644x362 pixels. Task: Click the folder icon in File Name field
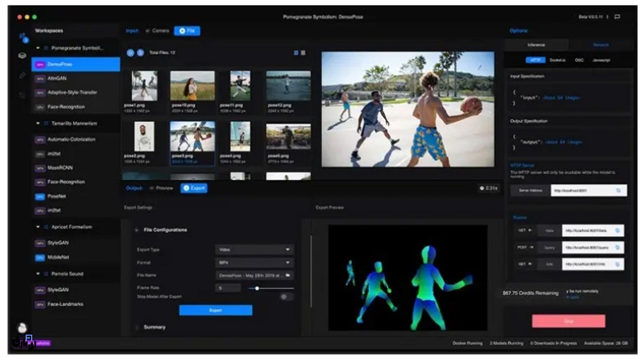(x=288, y=276)
